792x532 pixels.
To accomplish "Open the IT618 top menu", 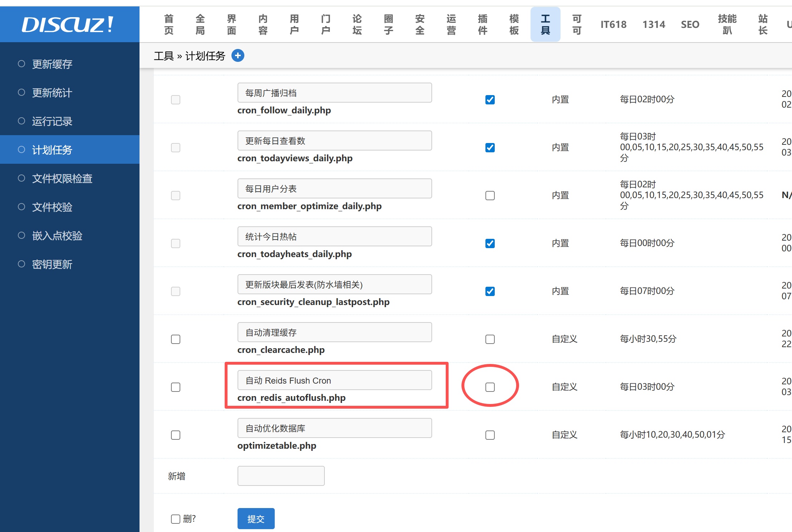I will point(613,24).
